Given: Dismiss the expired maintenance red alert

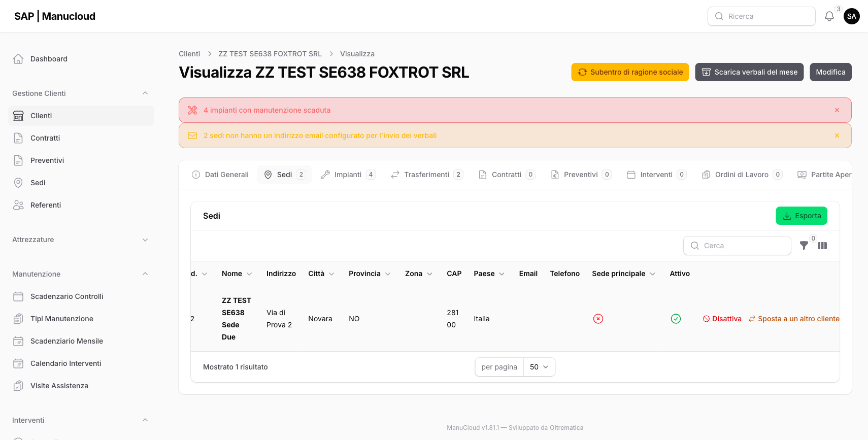Looking at the screenshot, I should tap(837, 110).
